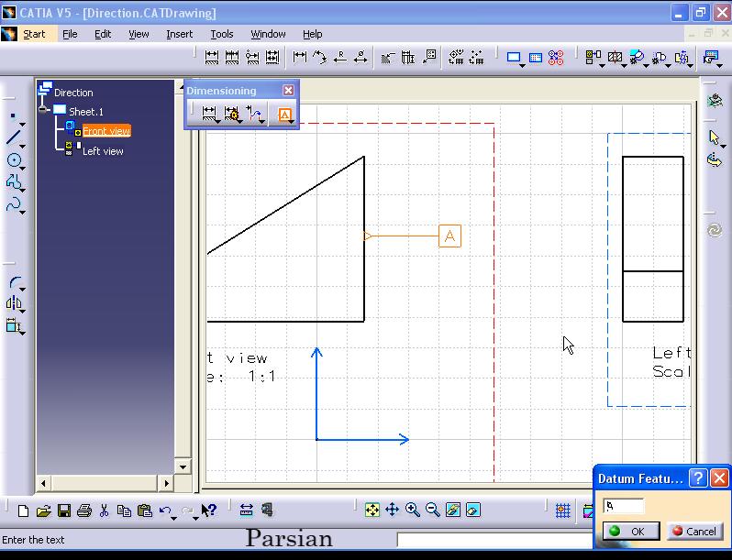Viewport: 732px width, 560px height.
Task: Select Left view in the tree
Action: [x=103, y=151]
